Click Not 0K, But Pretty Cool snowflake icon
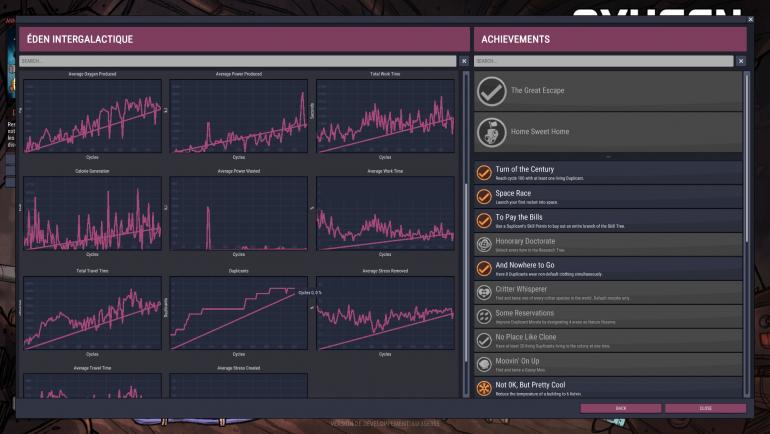Viewport: 770px width, 434px height. coord(484,388)
